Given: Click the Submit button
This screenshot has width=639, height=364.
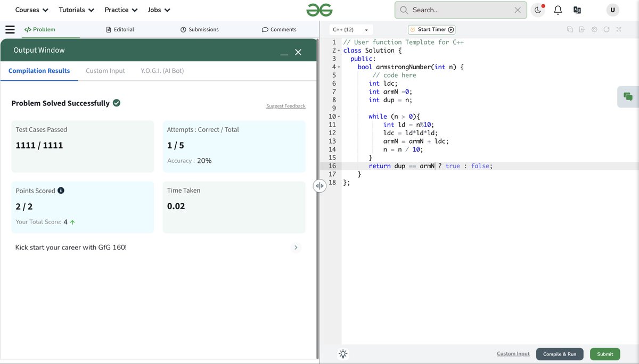Looking at the screenshot, I should click(x=605, y=354).
